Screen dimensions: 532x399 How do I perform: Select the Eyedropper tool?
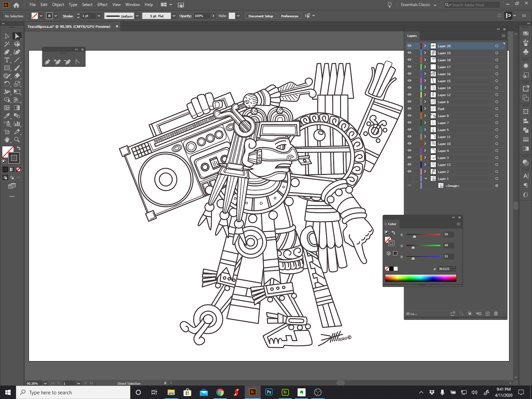(7, 116)
